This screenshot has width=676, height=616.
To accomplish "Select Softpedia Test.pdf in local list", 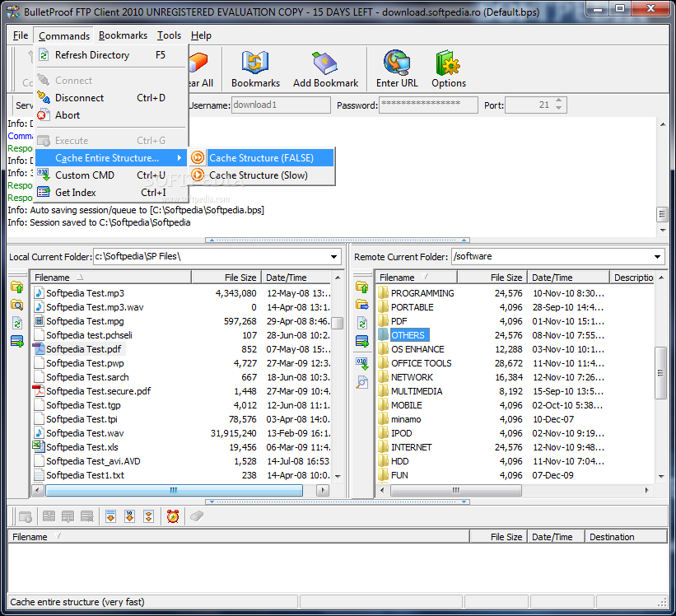I will point(84,349).
